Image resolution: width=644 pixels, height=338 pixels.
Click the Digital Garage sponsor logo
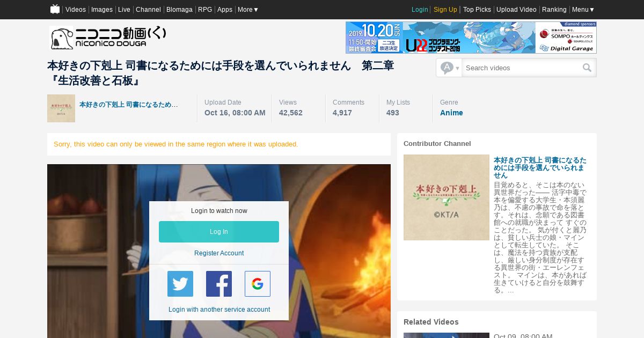click(566, 48)
